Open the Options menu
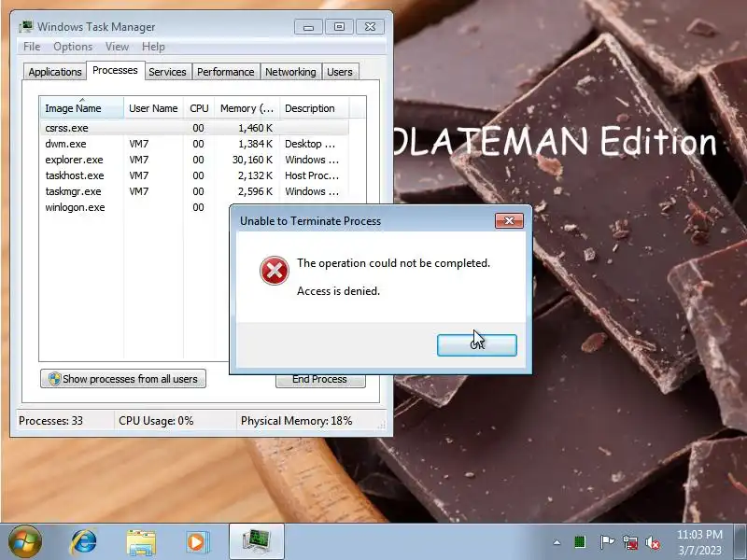747x560 pixels. (73, 47)
